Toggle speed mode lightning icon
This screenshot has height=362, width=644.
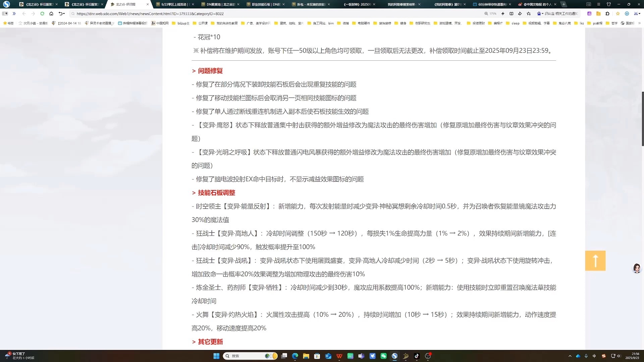[502, 14]
